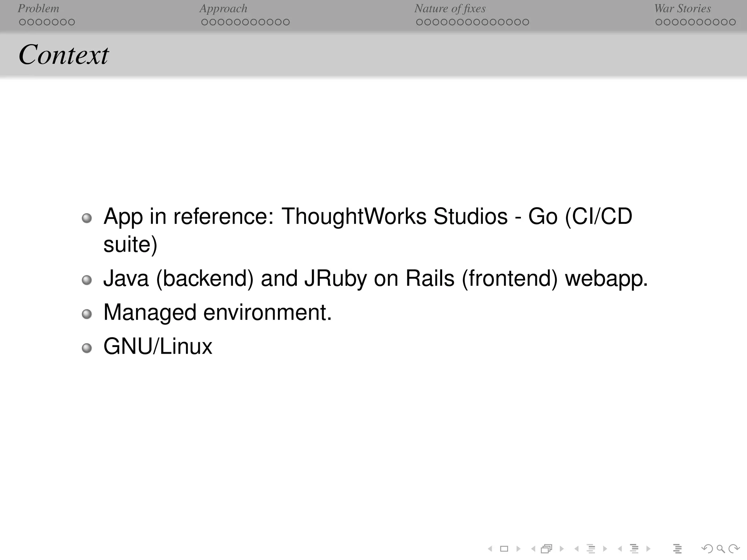747x560 pixels.
Task: Go to previous slide arrow
Action: click(x=490, y=549)
